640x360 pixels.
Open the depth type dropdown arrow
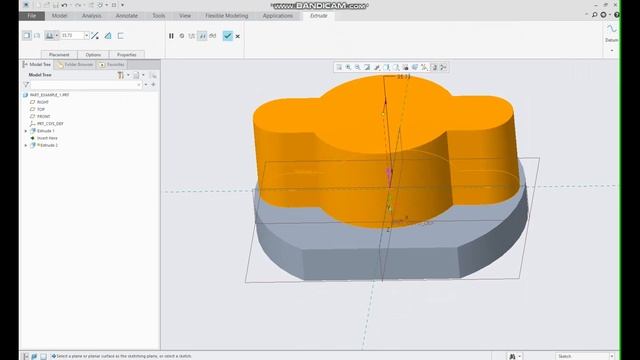pos(57,36)
